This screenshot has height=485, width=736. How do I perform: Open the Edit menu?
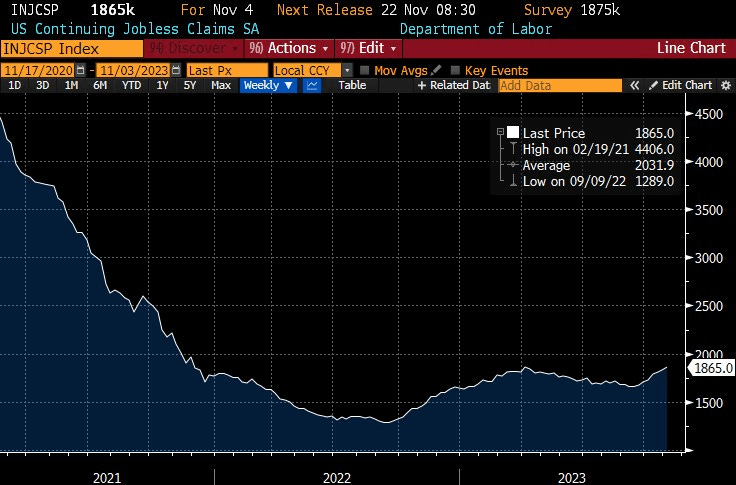pos(369,48)
